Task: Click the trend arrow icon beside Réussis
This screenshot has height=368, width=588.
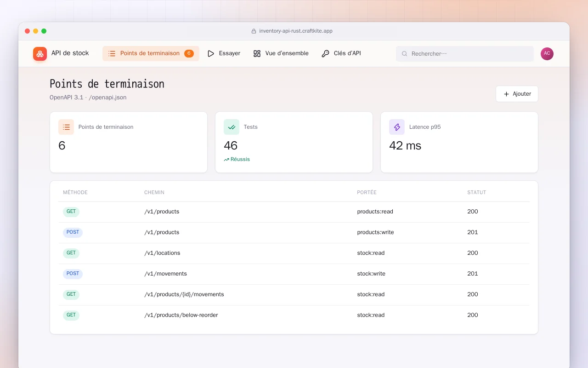Action: pos(226,160)
